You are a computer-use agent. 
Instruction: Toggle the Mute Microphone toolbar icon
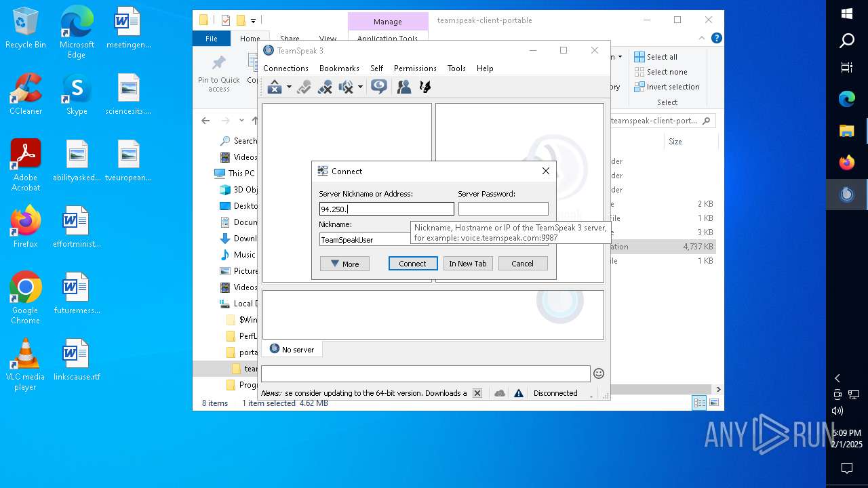(x=325, y=87)
